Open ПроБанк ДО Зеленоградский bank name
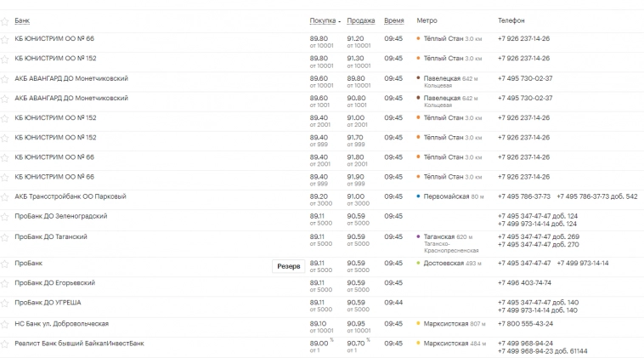Image resolution: width=644 pixels, height=358 pixels. 61,216
